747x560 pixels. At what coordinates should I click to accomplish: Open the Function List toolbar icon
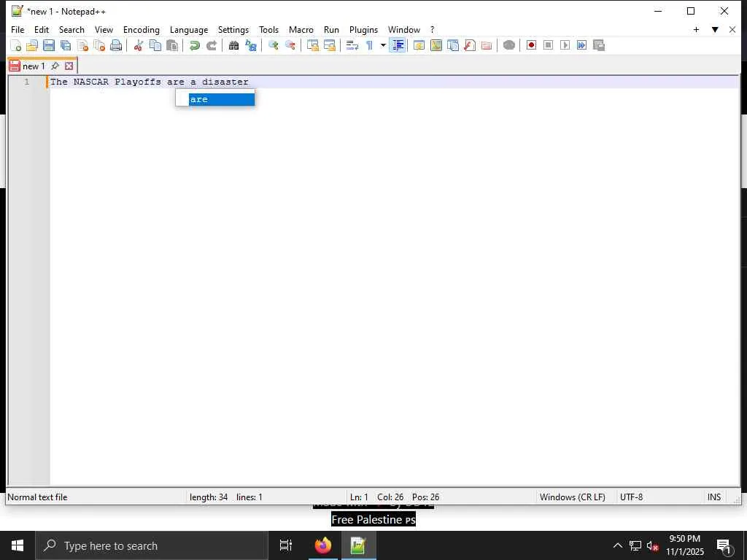470,45
